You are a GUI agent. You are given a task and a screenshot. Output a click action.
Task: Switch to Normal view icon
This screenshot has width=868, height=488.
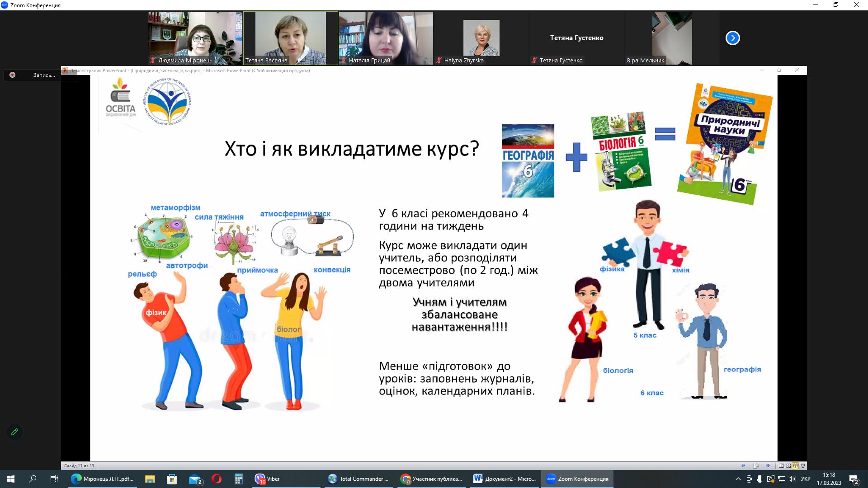(781, 465)
